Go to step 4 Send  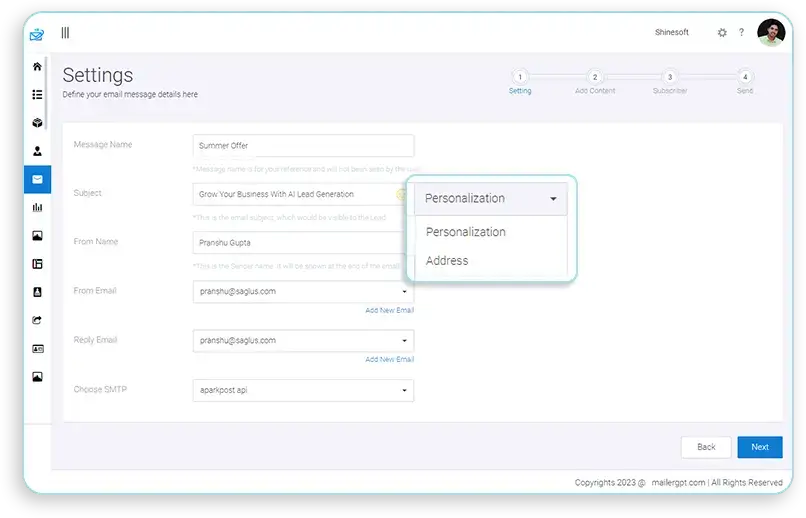coord(745,82)
